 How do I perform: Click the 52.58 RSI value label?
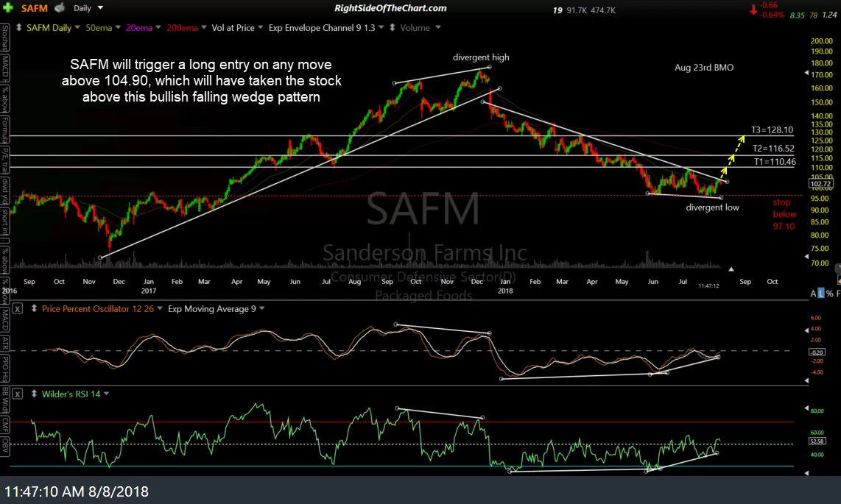pyautogui.click(x=817, y=441)
